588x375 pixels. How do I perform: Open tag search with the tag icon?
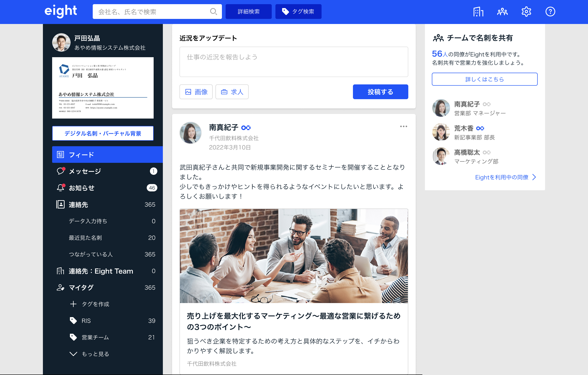tap(285, 11)
